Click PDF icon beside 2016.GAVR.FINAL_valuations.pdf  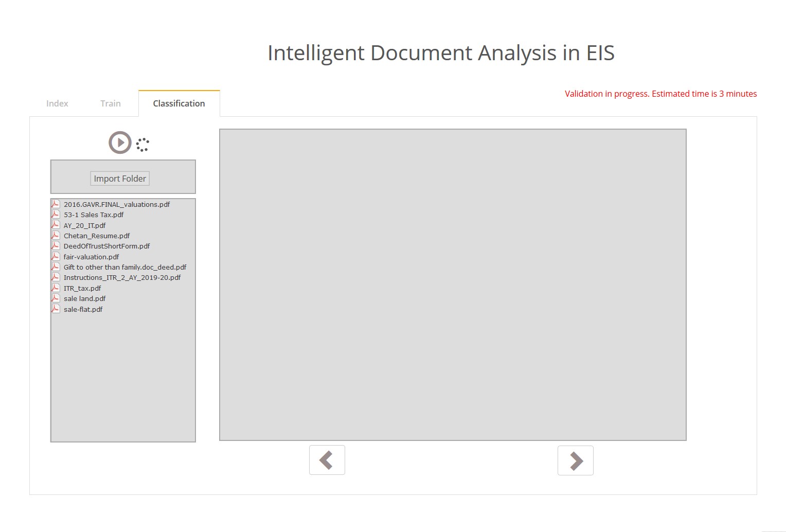(x=56, y=204)
